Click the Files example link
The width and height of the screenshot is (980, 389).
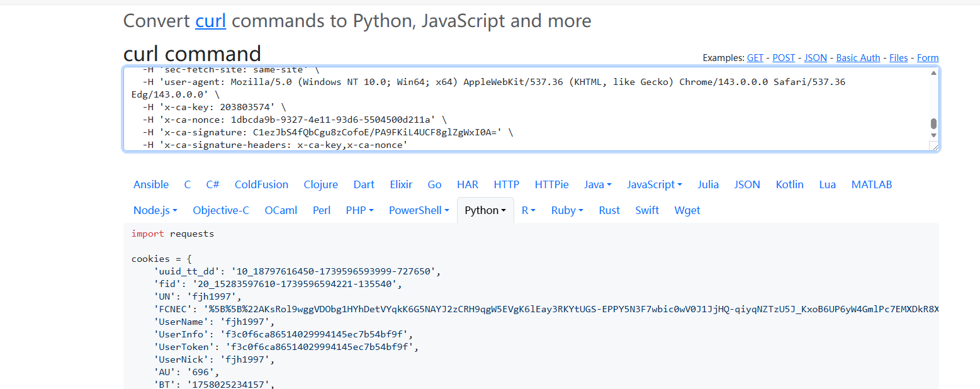click(898, 58)
